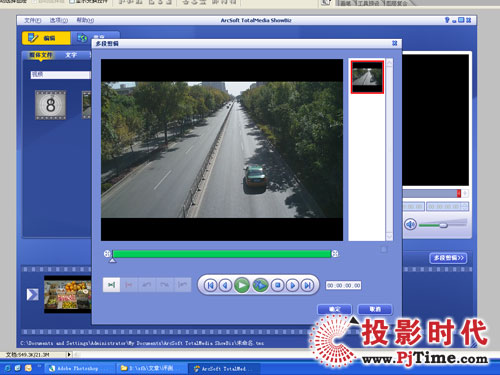
Task: Step back one frame
Action: (x=226, y=285)
